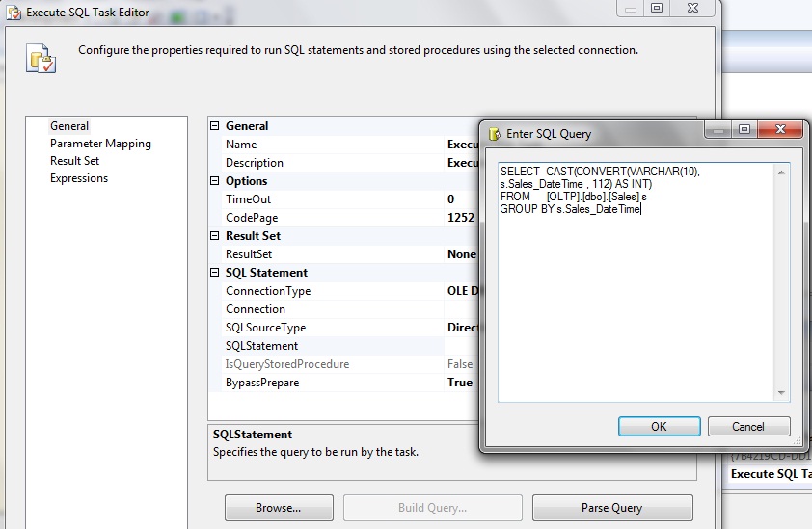Click the task clipboard icon beside the description

pyautogui.click(x=40, y=58)
